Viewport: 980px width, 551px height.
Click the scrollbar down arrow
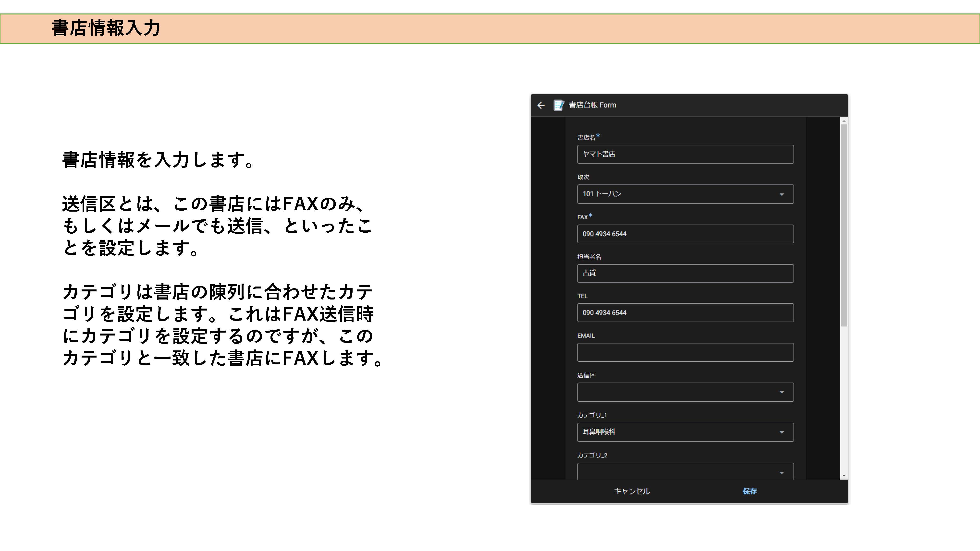point(844,475)
